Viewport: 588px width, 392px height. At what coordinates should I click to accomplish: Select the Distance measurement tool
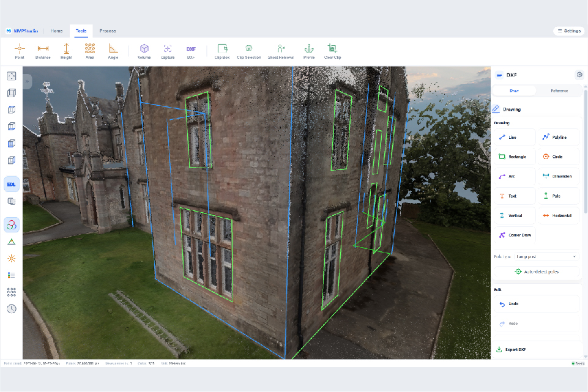pos(43,51)
